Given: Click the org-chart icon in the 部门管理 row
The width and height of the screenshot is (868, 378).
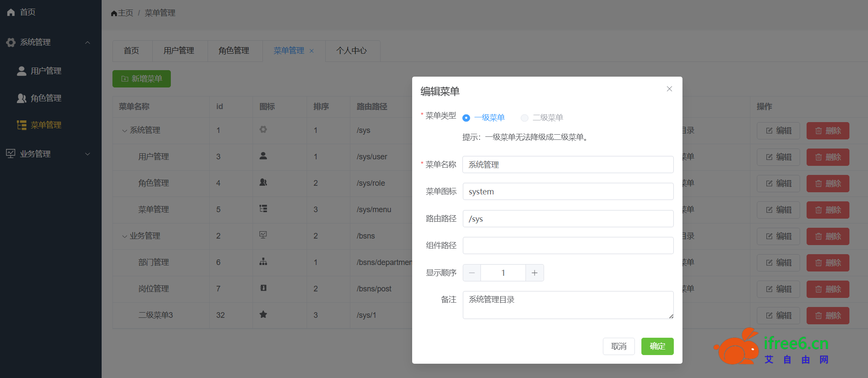Looking at the screenshot, I should 263,262.
